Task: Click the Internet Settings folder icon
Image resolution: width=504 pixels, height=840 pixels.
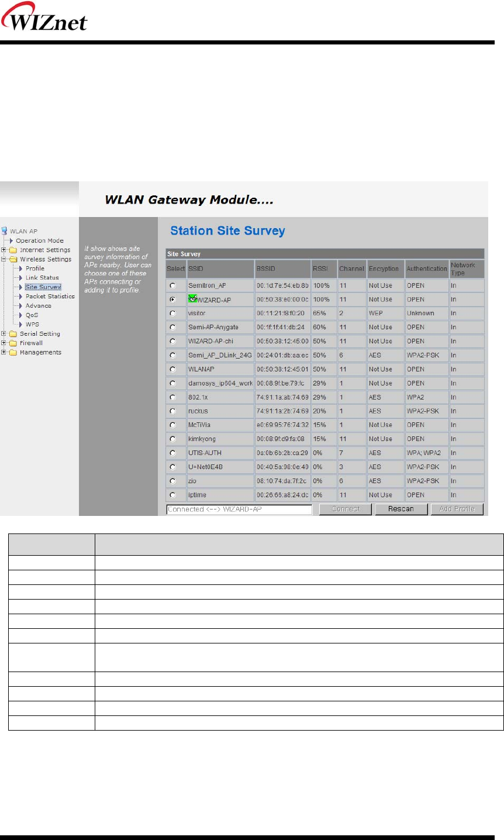Action: click(13, 250)
